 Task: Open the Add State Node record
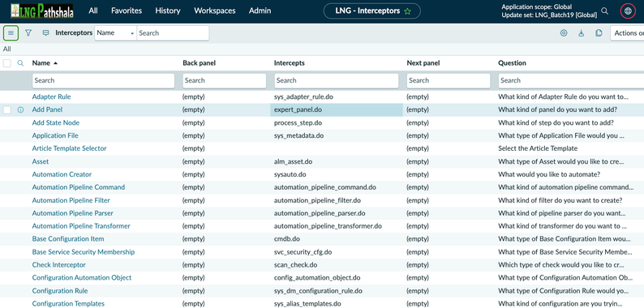tap(56, 122)
